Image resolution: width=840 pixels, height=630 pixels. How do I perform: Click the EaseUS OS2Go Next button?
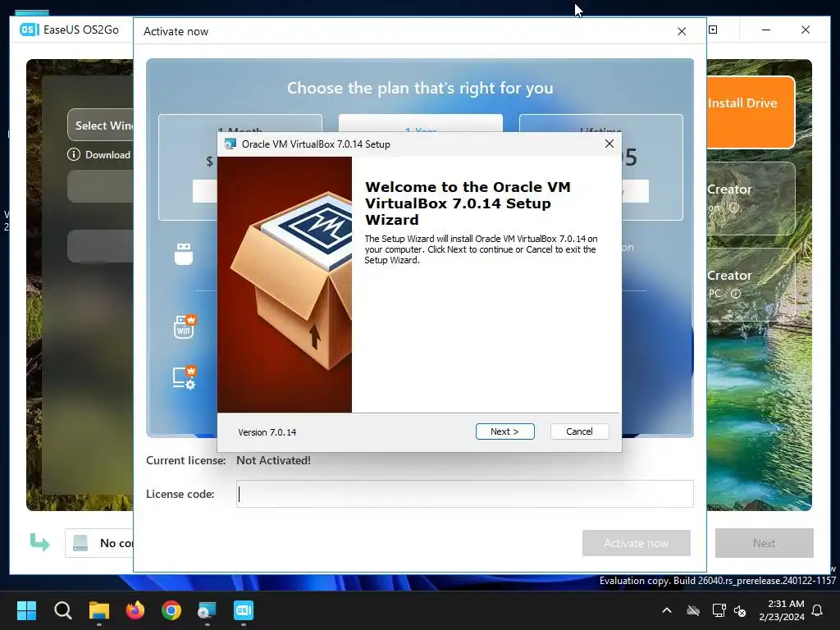[764, 543]
